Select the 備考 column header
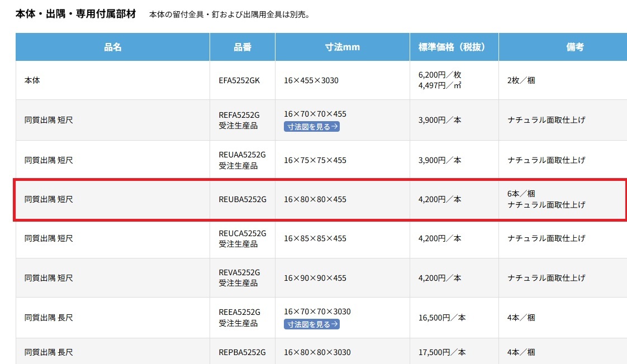Screen dimensions: 627x364 pyautogui.click(x=574, y=47)
